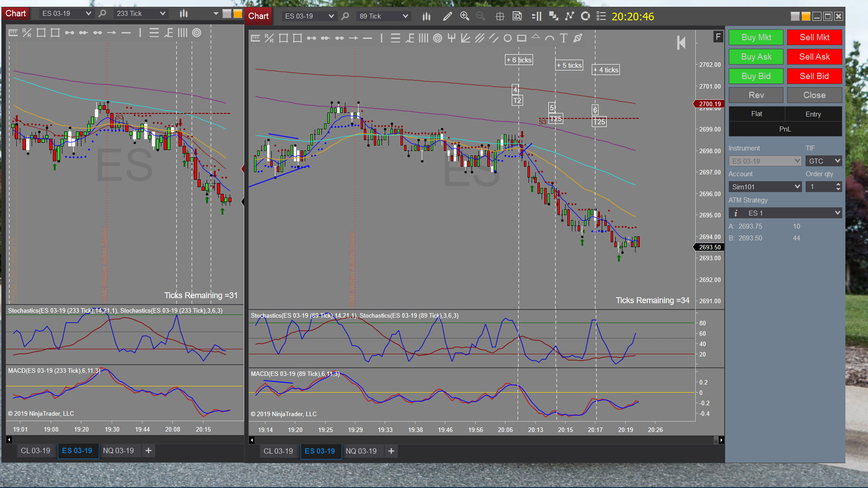This screenshot has width=868, height=488.
Task: Click left chart horizontal scrollbar left arrow
Action: (9, 440)
